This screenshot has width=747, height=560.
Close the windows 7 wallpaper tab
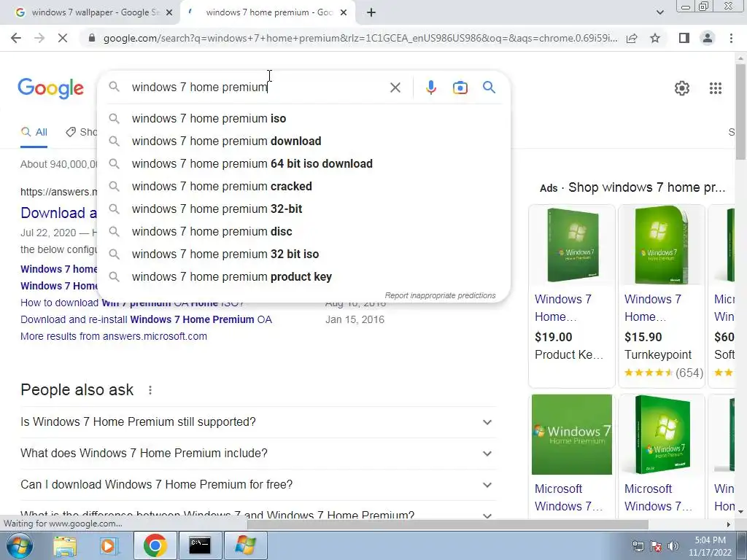pyautogui.click(x=169, y=13)
